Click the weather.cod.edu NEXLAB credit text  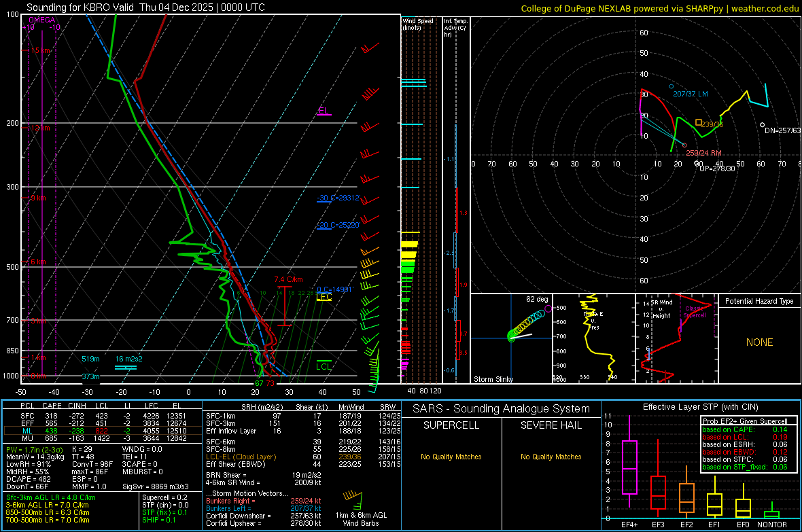pos(659,8)
